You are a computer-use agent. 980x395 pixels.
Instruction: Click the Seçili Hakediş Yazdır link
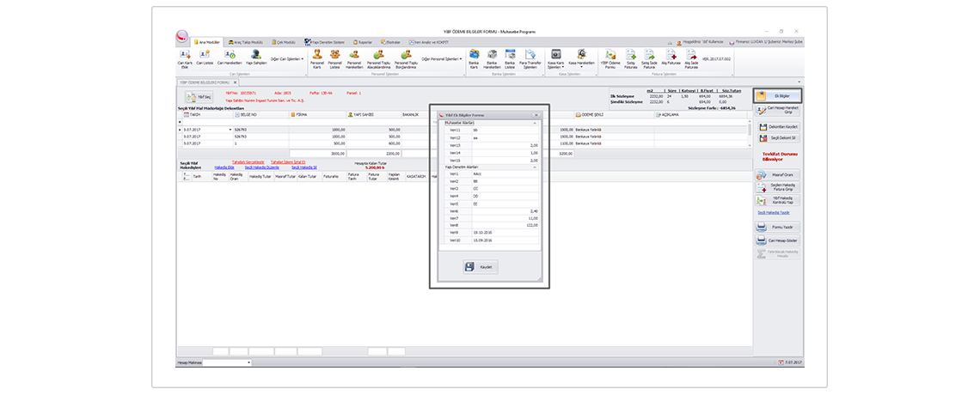pyautogui.click(x=772, y=212)
